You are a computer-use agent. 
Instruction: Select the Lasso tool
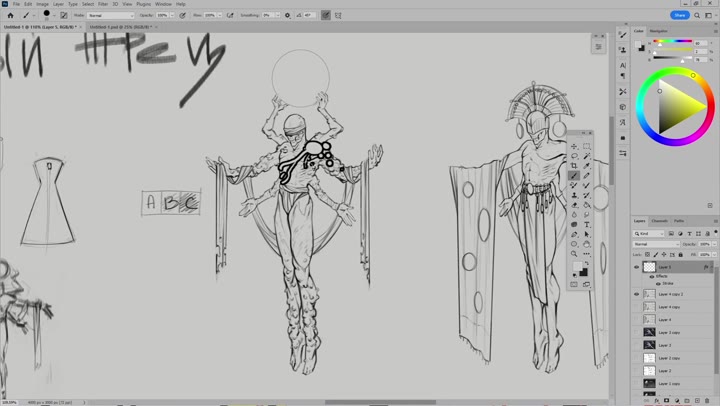(x=574, y=156)
